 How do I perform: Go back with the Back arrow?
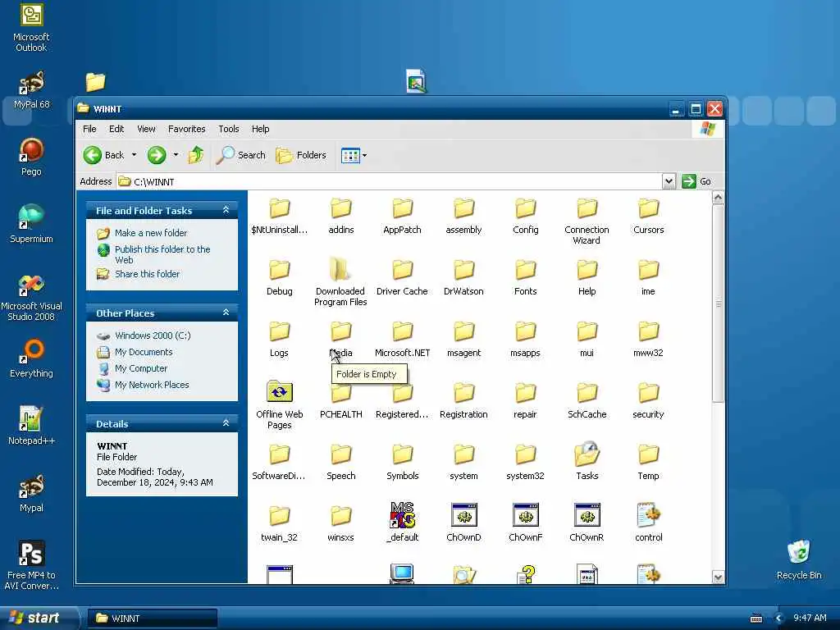(x=103, y=155)
